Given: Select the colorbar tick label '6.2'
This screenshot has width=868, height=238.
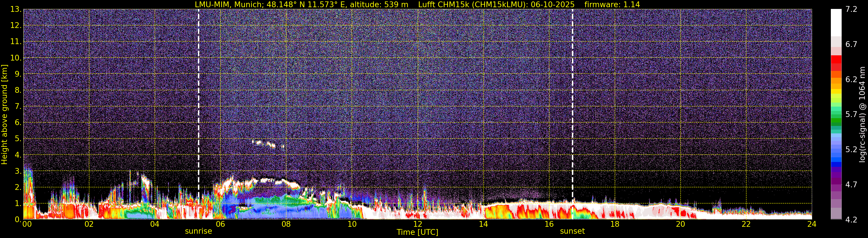Looking at the screenshot, I should [851, 80].
